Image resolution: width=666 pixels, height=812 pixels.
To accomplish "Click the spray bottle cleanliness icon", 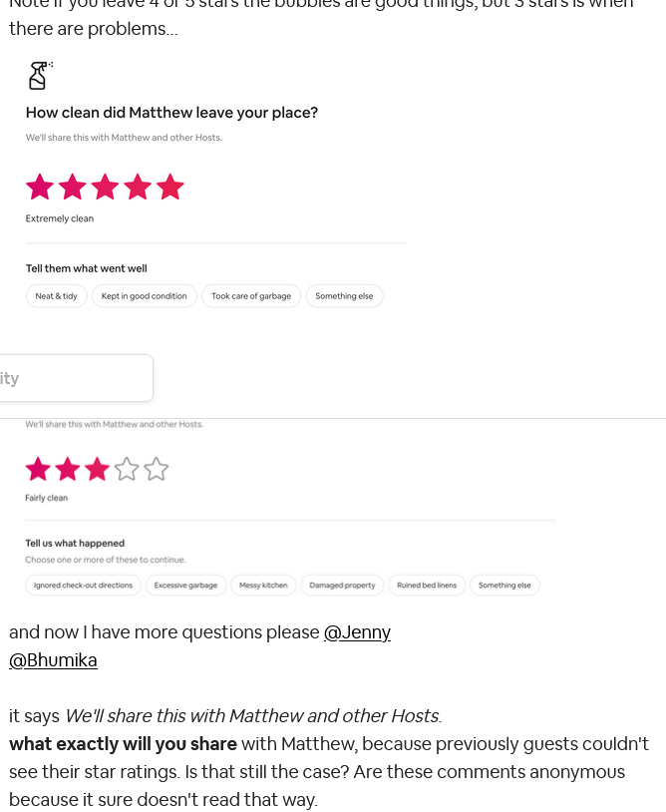I will 39,75.
